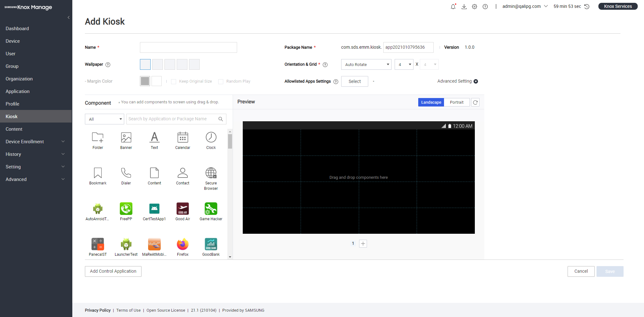Select the Good Air app icon

pyautogui.click(x=183, y=209)
